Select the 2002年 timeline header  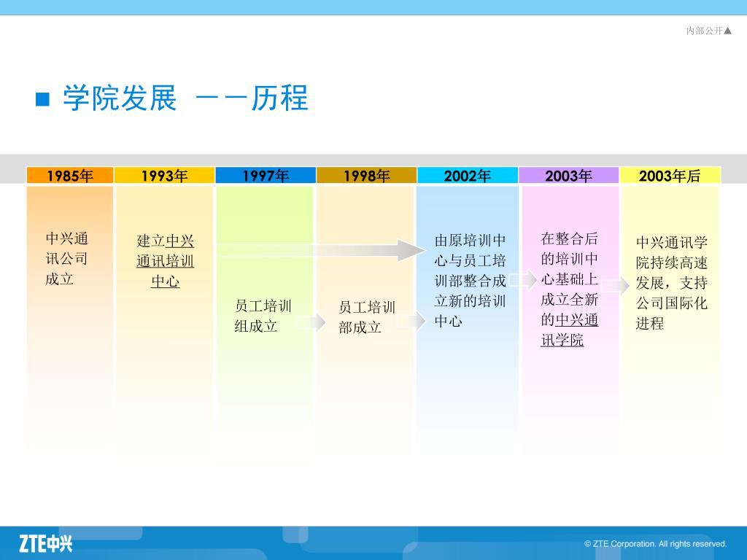(x=468, y=175)
